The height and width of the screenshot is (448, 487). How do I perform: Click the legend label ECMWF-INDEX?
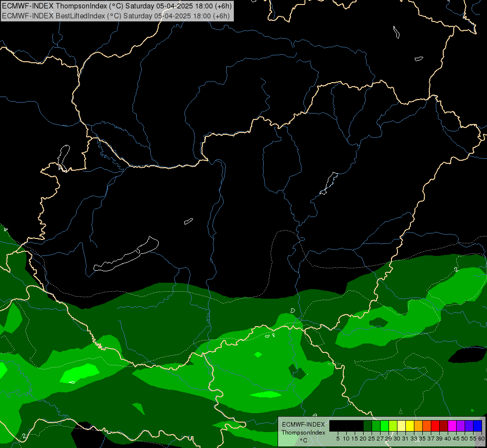click(x=303, y=425)
